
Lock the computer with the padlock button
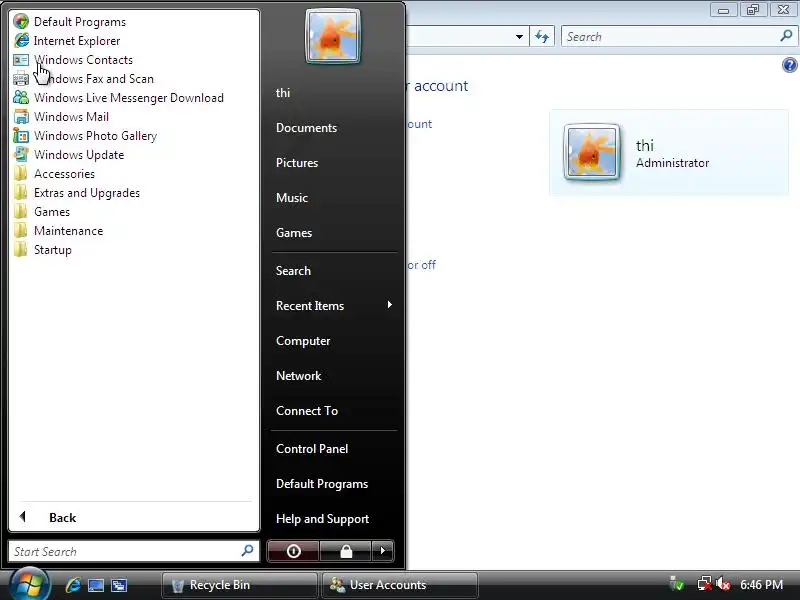(x=346, y=551)
